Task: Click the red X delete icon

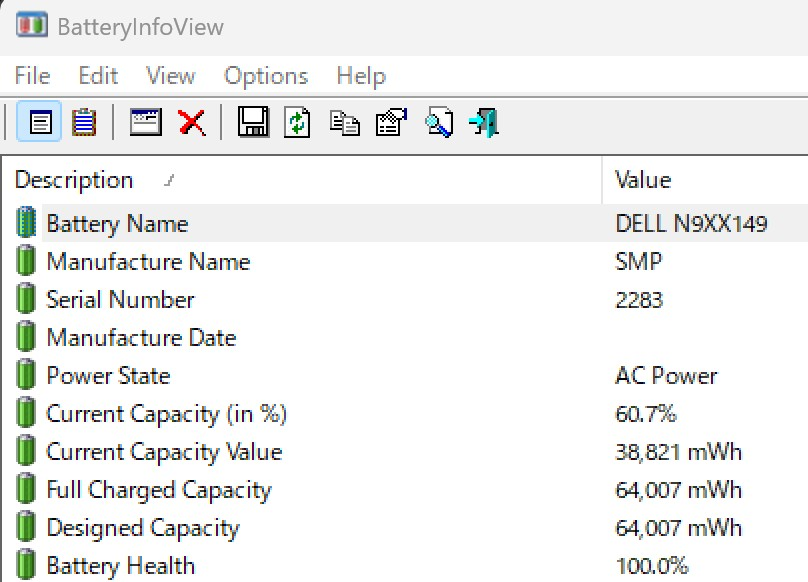Action: [192, 123]
